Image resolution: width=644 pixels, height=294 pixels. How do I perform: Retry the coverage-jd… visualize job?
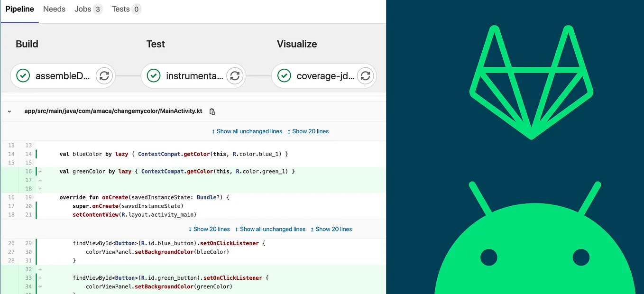[x=365, y=76]
